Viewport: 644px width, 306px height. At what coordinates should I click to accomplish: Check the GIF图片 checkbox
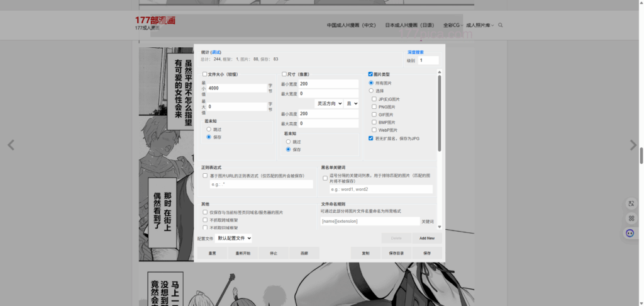[x=374, y=115]
